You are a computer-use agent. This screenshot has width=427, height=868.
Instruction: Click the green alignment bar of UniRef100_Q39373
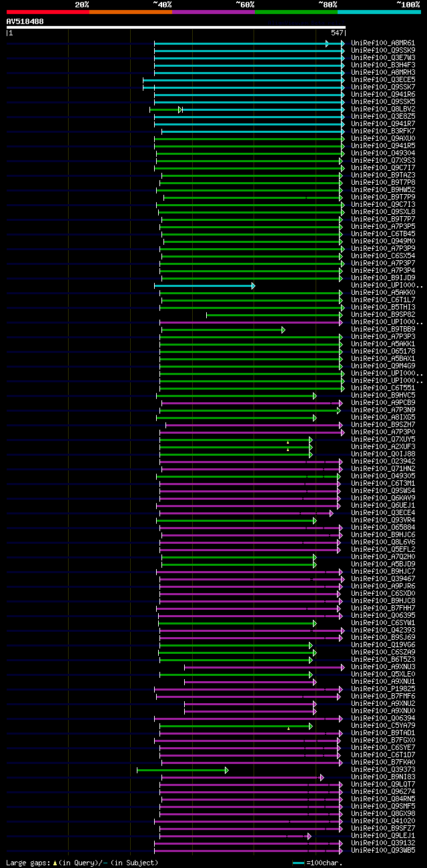(183, 770)
